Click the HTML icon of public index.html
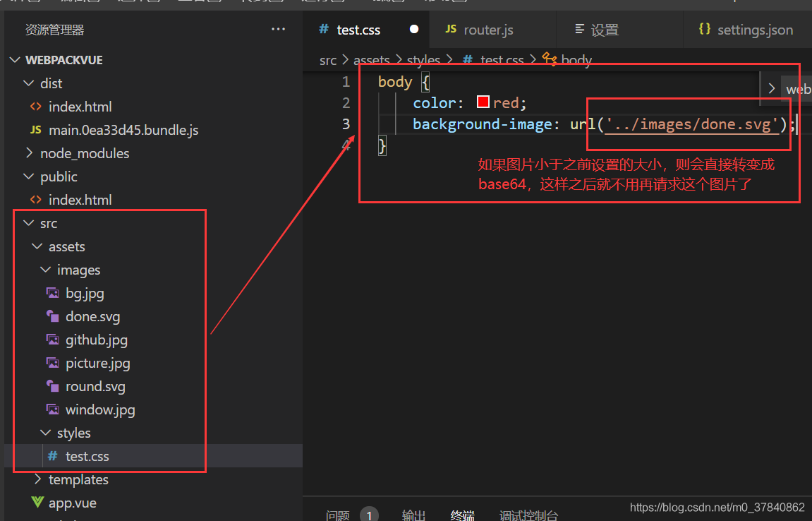This screenshot has height=521, width=812. click(x=36, y=200)
